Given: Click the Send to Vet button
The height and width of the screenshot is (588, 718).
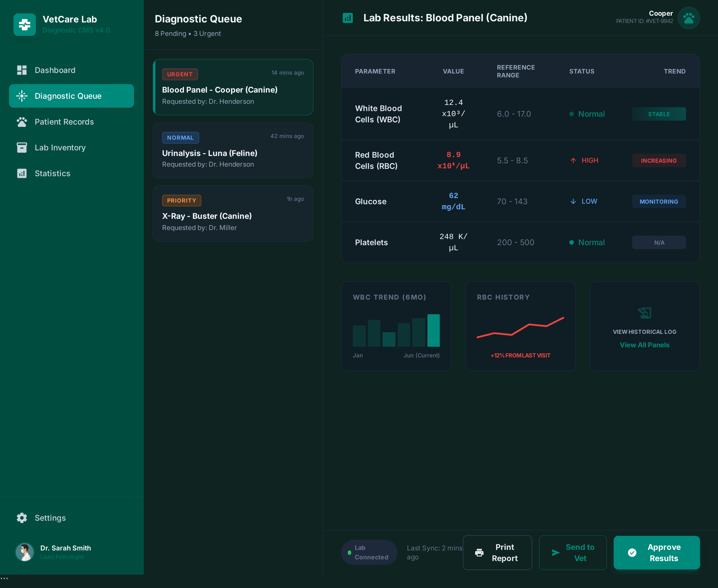Looking at the screenshot, I should click(x=572, y=552).
